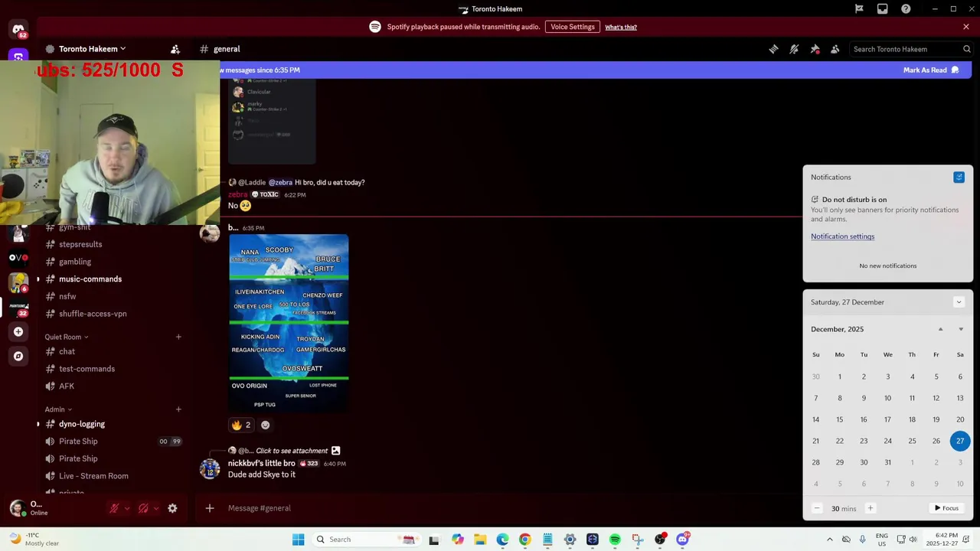Open the Threads icon in channel header
This screenshot has height=551, width=980.
(773, 49)
